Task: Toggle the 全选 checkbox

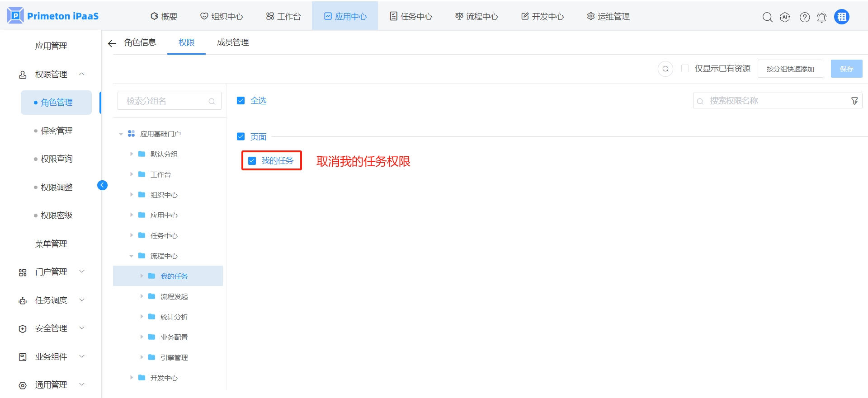Action: click(x=241, y=101)
